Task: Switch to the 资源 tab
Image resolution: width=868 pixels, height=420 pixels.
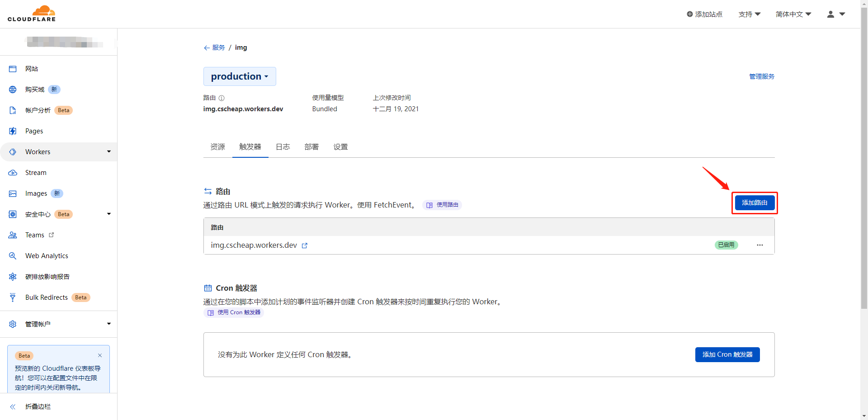Action: point(218,147)
